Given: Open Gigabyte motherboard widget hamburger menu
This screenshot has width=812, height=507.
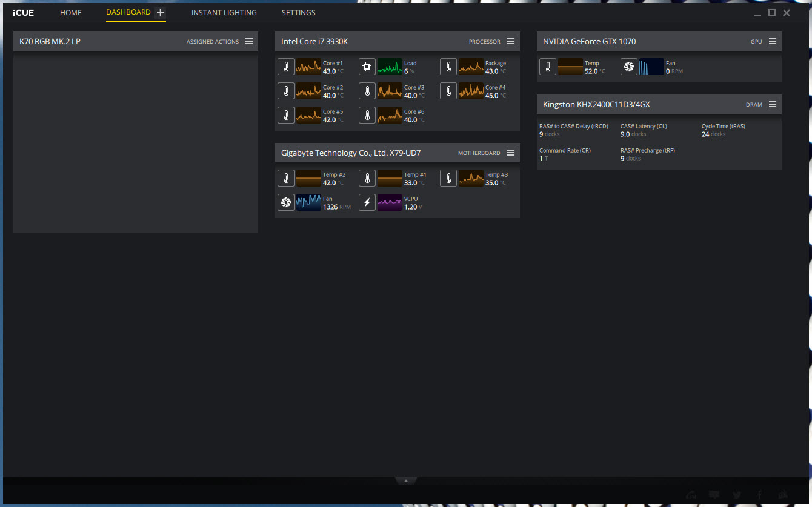Looking at the screenshot, I should tap(511, 153).
